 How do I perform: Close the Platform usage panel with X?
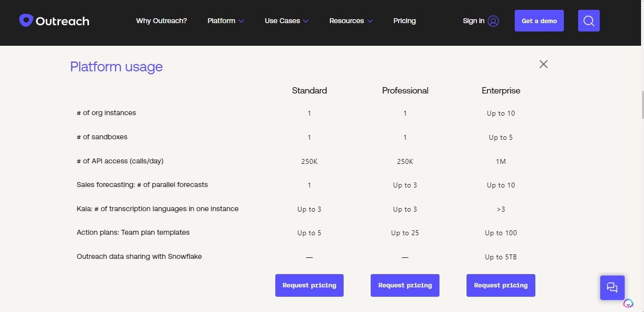point(543,64)
